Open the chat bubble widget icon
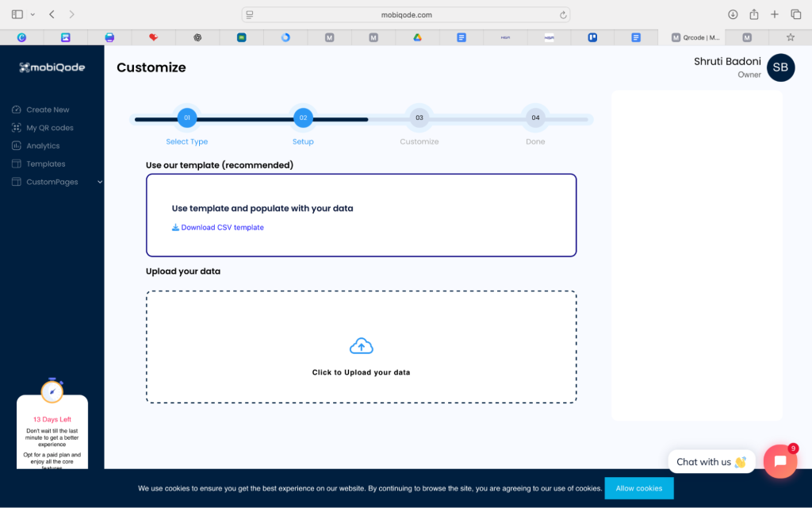The image size is (812, 508). [x=779, y=461]
